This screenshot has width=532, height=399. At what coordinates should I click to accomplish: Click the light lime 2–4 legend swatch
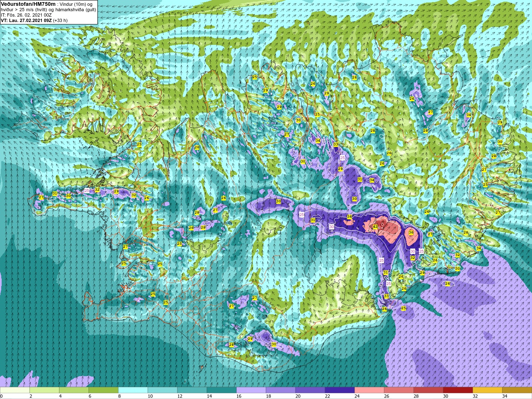tap(44, 390)
